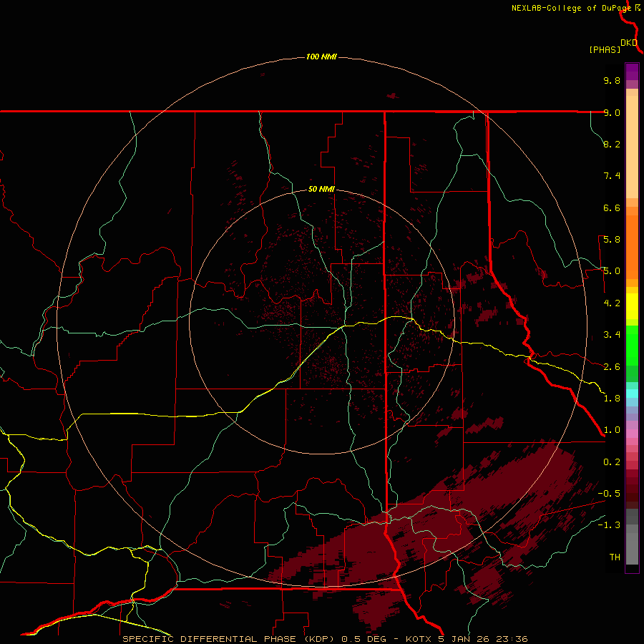The height and width of the screenshot is (644, 644).
Task: Pick the gray segment beside TH
Action: click(x=632, y=548)
